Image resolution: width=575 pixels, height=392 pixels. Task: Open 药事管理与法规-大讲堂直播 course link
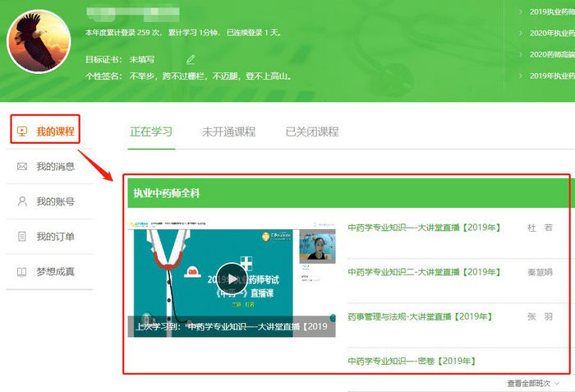coord(421,316)
